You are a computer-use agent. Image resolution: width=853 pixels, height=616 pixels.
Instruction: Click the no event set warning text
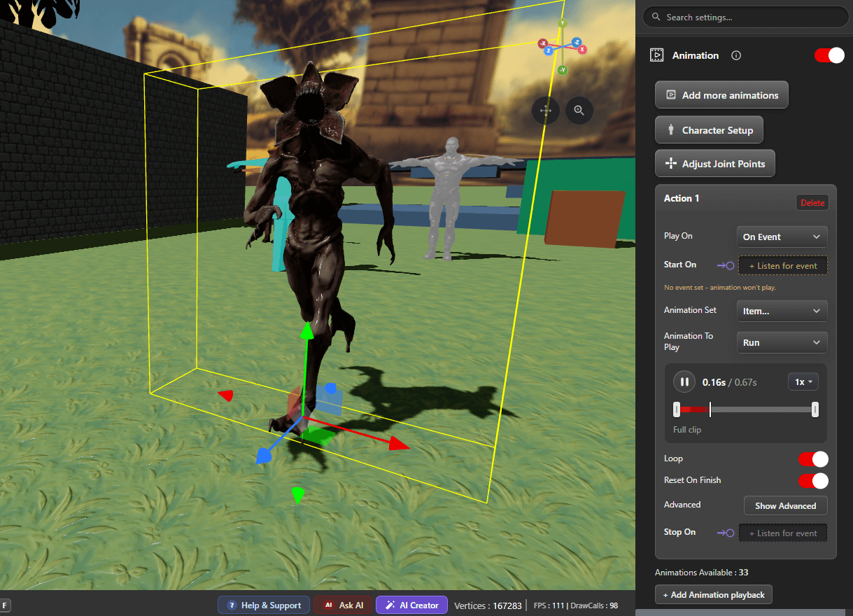719,288
